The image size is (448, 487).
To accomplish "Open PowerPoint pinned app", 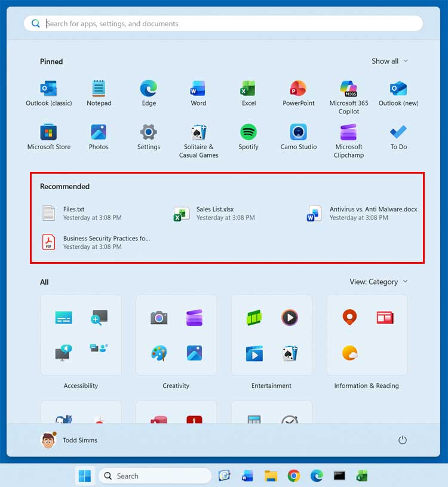I will pyautogui.click(x=299, y=93).
